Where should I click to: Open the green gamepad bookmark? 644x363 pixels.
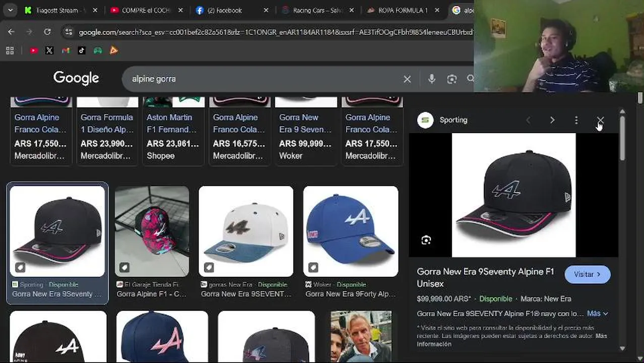98,50
